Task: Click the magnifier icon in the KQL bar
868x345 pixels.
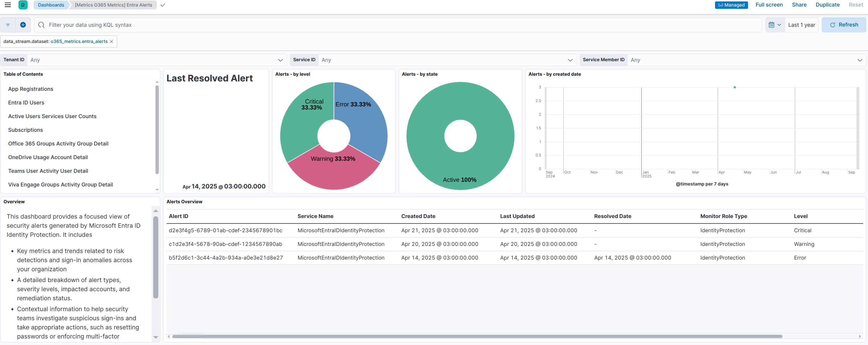Action: [x=41, y=24]
